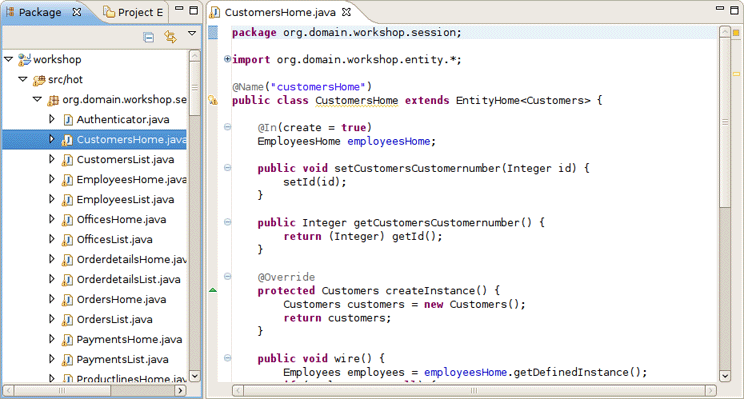The image size is (744, 399).
Task: Open Package Explorer view menu arrow
Action: 192,34
